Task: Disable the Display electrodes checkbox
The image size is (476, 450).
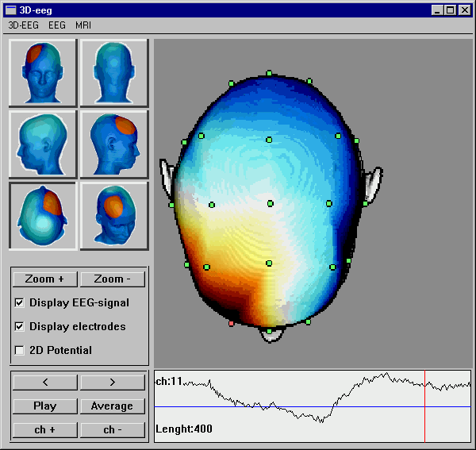Action: pyautogui.click(x=20, y=326)
